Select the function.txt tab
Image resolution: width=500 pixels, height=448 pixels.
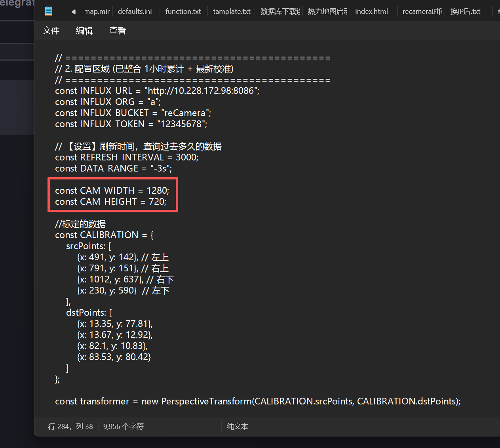pos(183,11)
